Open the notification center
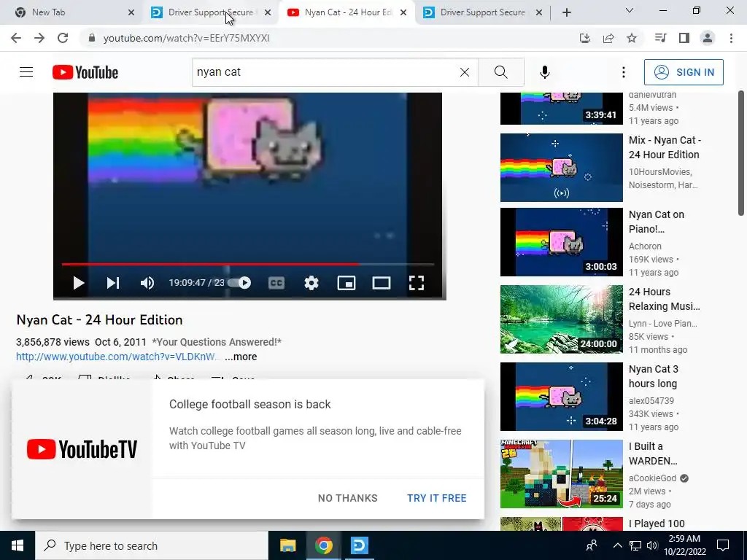 (723, 545)
